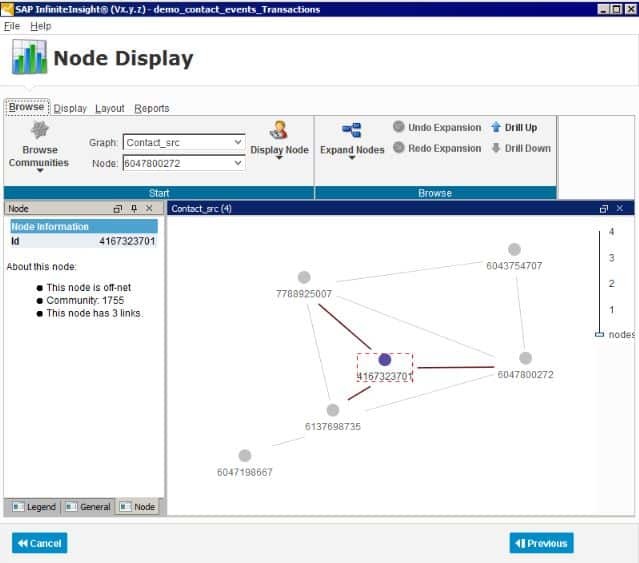
Task: Click 'This node has 3 links' text
Action: click(x=95, y=313)
